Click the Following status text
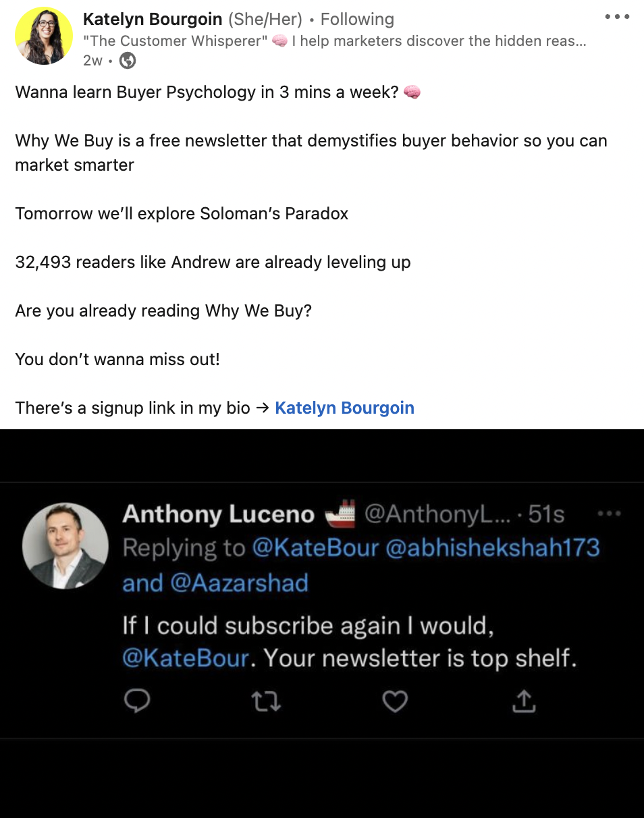 pyautogui.click(x=357, y=20)
